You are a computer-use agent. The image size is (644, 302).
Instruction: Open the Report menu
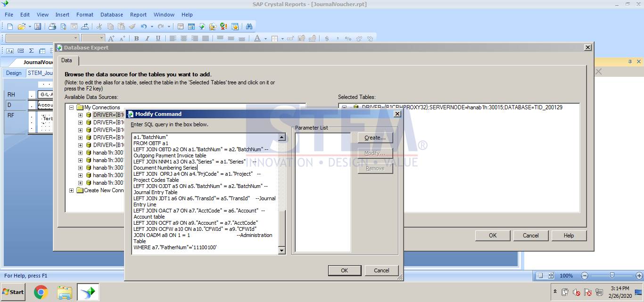tap(139, 15)
